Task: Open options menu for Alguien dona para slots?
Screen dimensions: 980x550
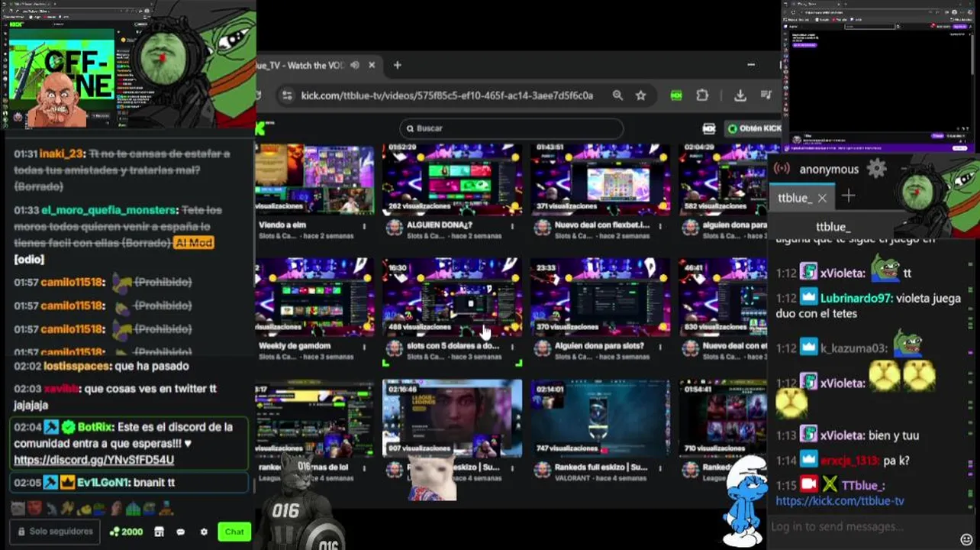Action: (x=660, y=347)
